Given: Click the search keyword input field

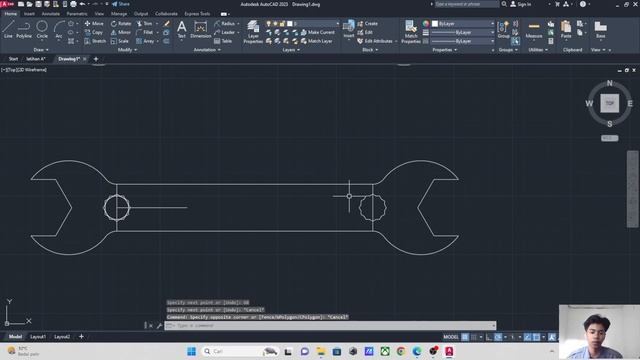Looking at the screenshot, I should pyautogui.click(x=466, y=4).
